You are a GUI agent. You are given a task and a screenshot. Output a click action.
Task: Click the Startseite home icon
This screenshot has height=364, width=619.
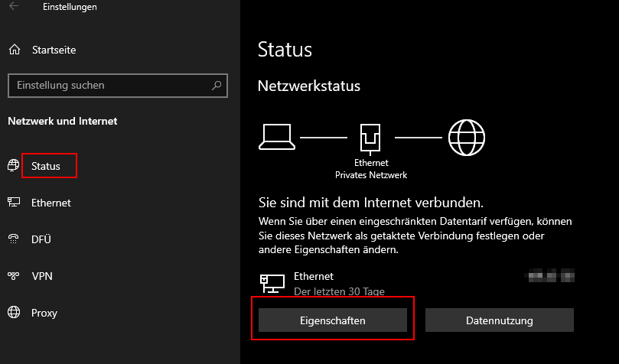pyautogui.click(x=14, y=50)
